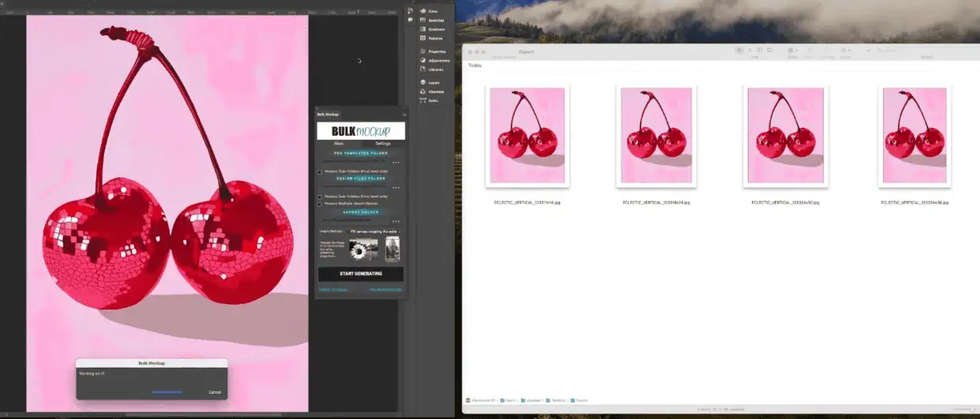Show the Properties panel

437,51
